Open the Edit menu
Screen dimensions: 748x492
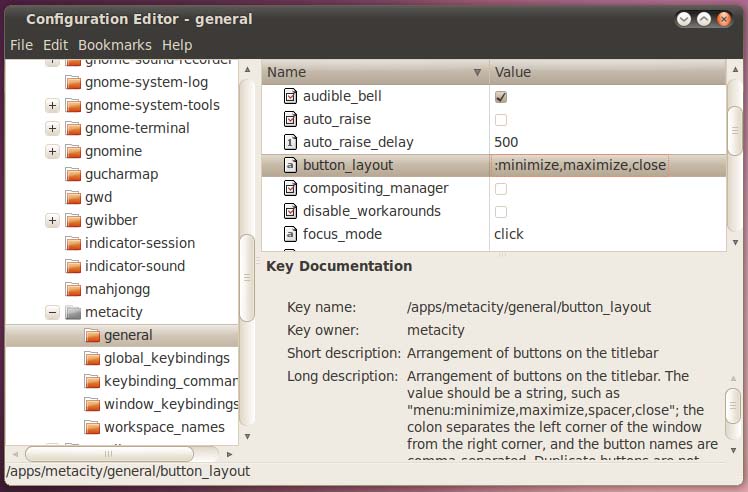coord(55,45)
